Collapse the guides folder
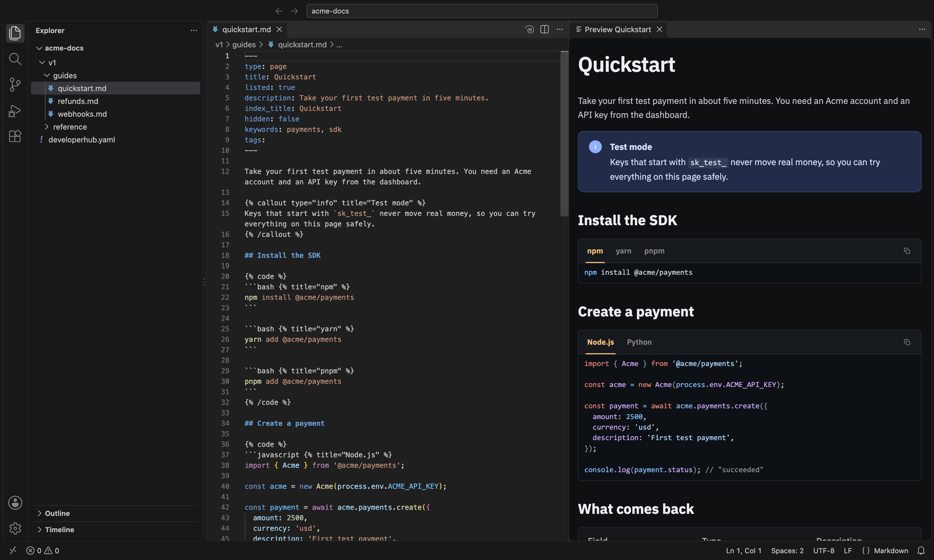The image size is (934, 560). click(x=47, y=76)
